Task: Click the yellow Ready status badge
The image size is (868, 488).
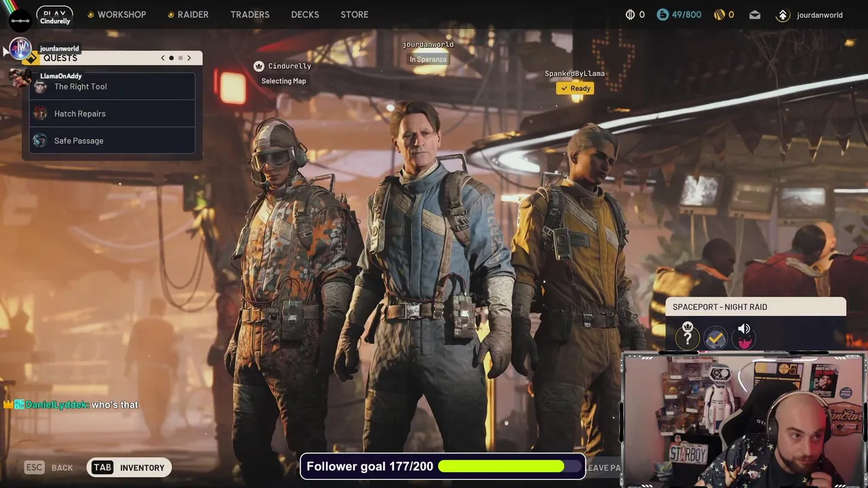Action: tap(575, 89)
